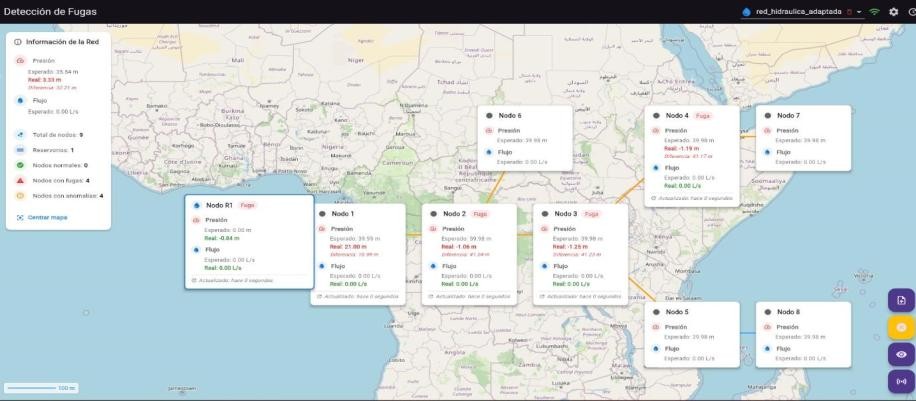This screenshot has height=401, width=916.
Task: Click the 'Nodos con anomalías' yellow icon
Action: [x=20, y=196]
